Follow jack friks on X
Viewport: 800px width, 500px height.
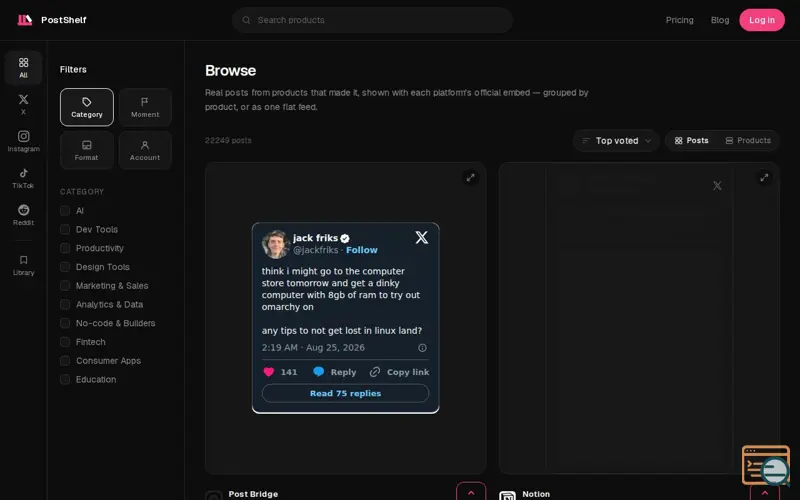(362, 250)
